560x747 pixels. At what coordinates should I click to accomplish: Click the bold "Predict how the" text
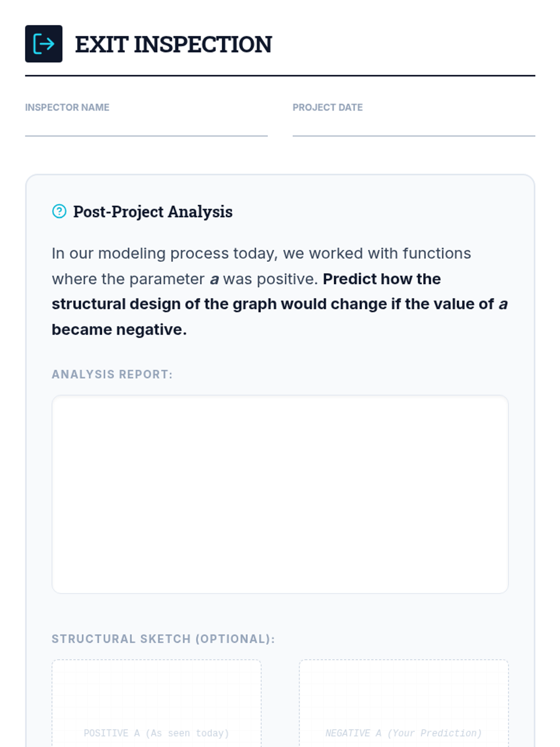click(x=382, y=279)
